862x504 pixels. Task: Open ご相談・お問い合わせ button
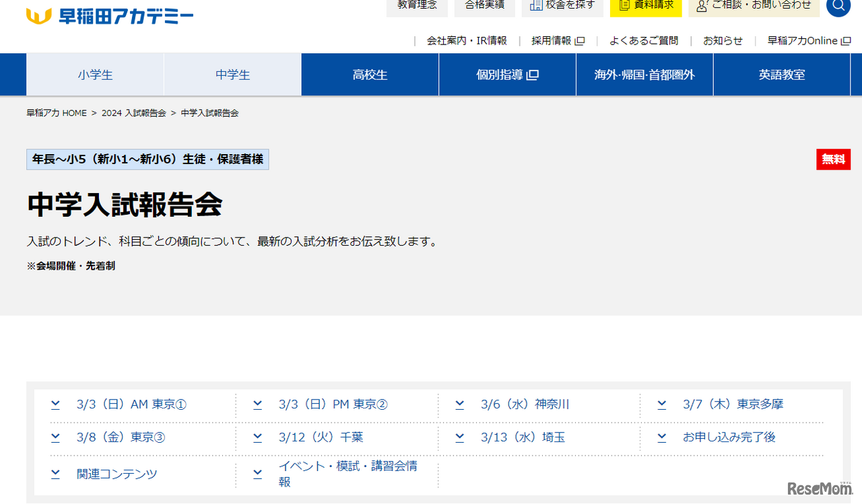(754, 7)
